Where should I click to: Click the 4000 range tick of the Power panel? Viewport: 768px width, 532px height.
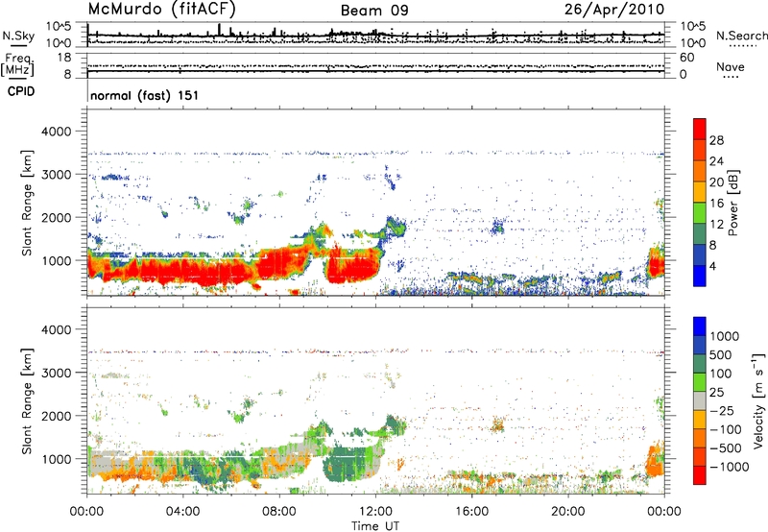[56, 132]
